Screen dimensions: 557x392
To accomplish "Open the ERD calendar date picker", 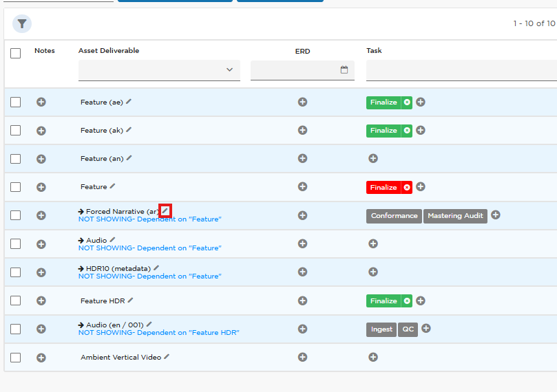I will [x=344, y=69].
